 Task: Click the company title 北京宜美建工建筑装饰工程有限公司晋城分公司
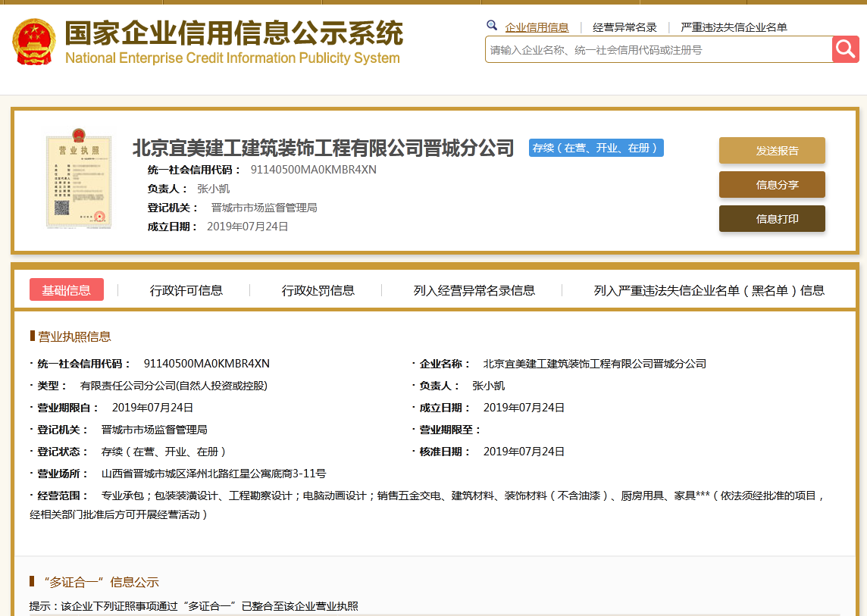coord(324,149)
